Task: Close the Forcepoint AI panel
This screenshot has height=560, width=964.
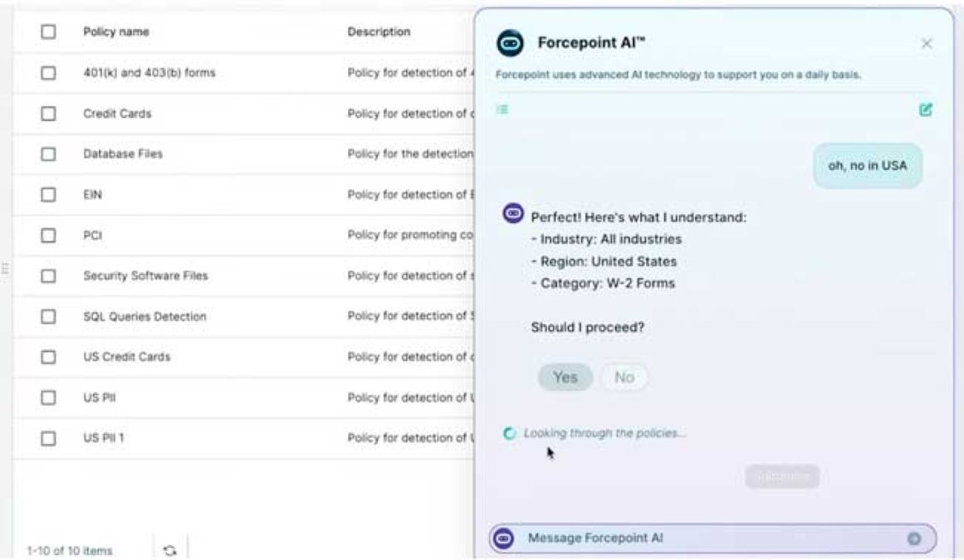Action: pos(927,43)
